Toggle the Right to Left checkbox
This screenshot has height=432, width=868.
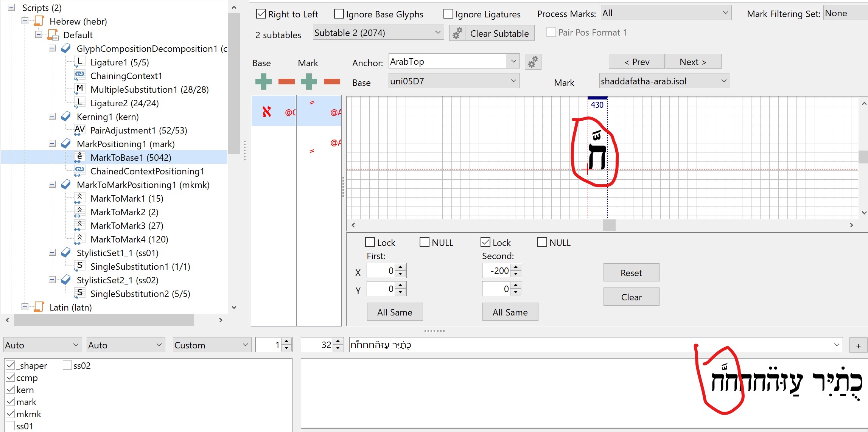[x=261, y=14]
